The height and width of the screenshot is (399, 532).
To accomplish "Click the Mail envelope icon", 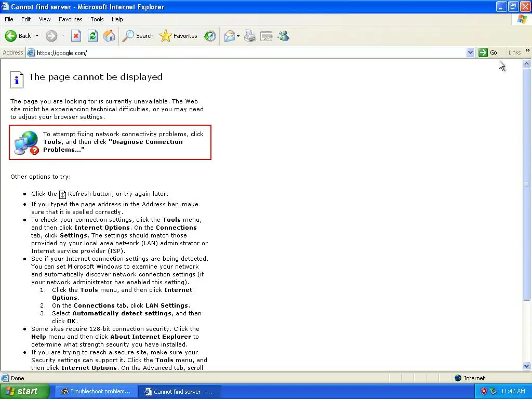I will [230, 36].
